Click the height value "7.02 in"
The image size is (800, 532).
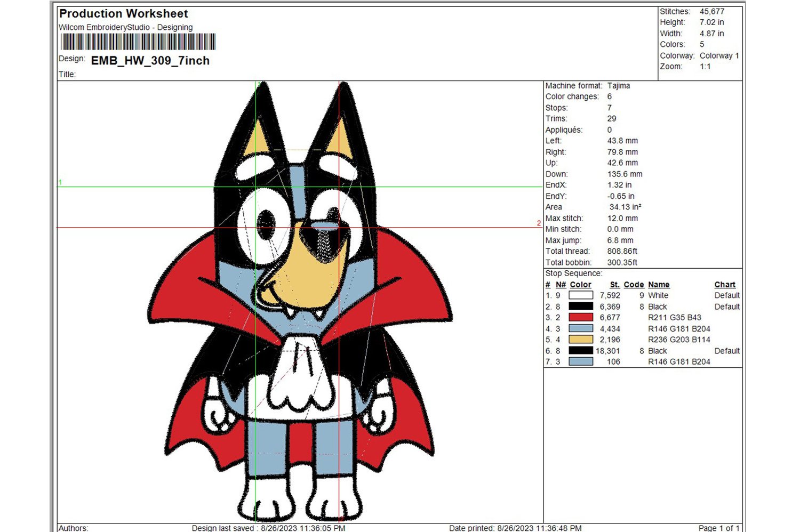point(712,22)
